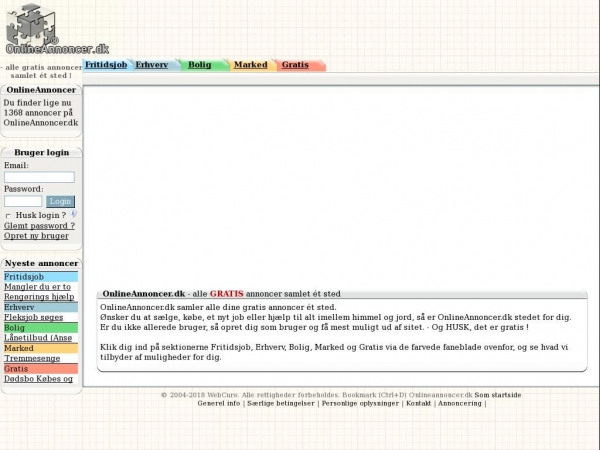Open the Annoncering footer link
Viewport: 600px width, 450px height.
460,403
